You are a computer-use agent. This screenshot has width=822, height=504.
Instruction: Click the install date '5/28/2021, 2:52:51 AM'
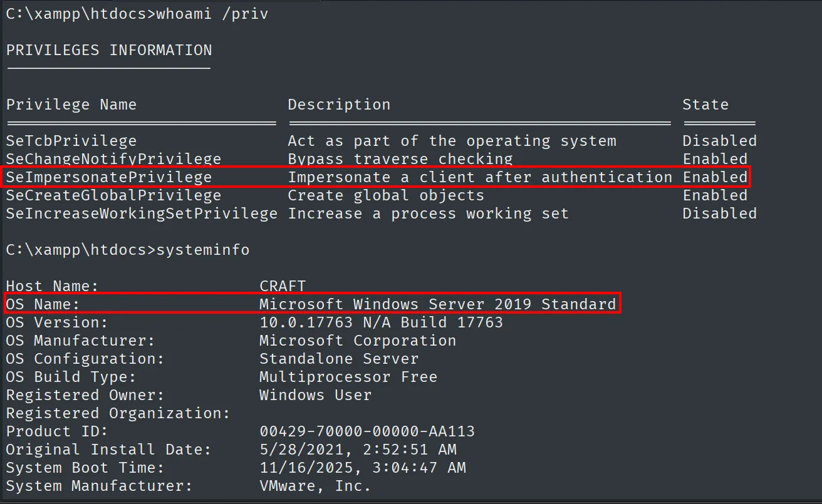pos(358,450)
